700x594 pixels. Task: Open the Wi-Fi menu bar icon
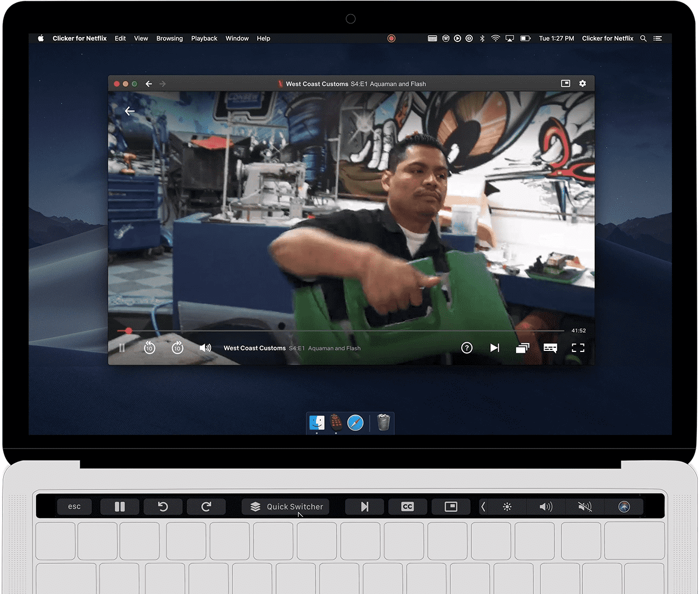[x=495, y=38]
